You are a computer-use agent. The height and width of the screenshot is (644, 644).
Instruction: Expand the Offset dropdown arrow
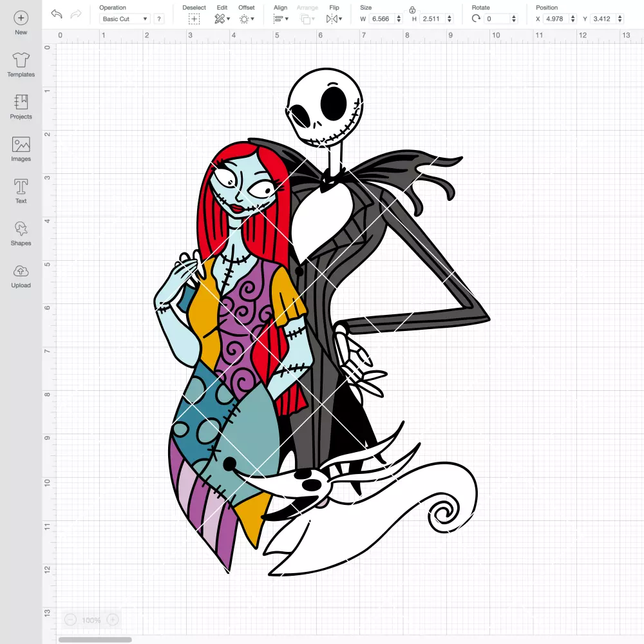(x=252, y=19)
